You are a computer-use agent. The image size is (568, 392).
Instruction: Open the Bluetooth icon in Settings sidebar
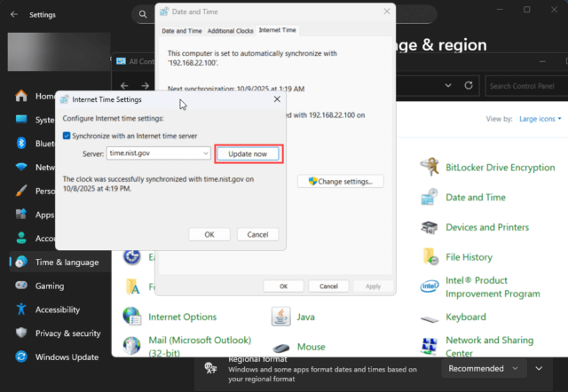click(x=21, y=144)
